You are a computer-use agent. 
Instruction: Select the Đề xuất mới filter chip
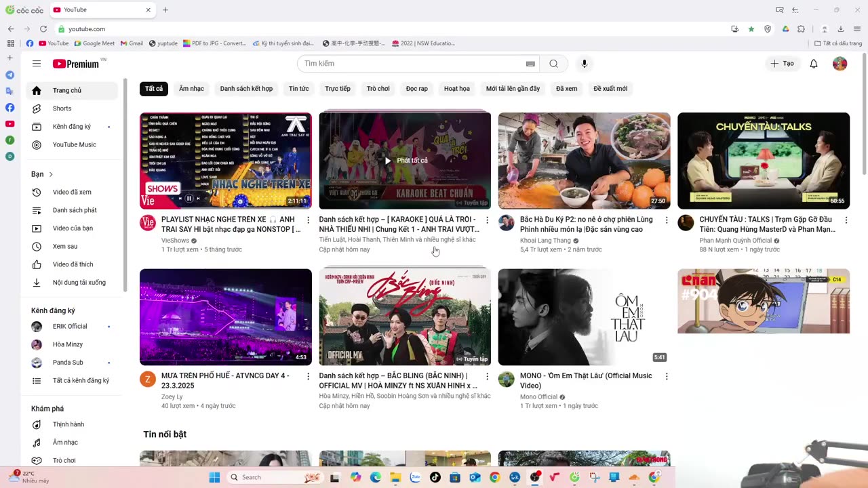pyautogui.click(x=610, y=89)
